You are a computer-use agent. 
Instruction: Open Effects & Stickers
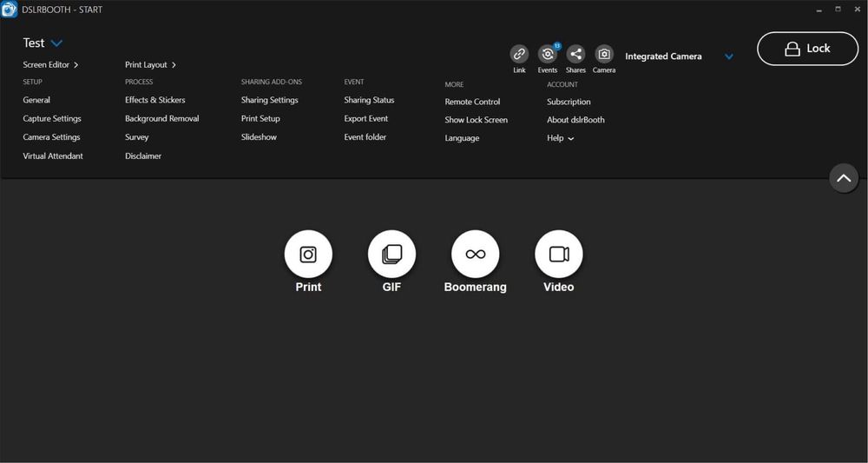155,100
